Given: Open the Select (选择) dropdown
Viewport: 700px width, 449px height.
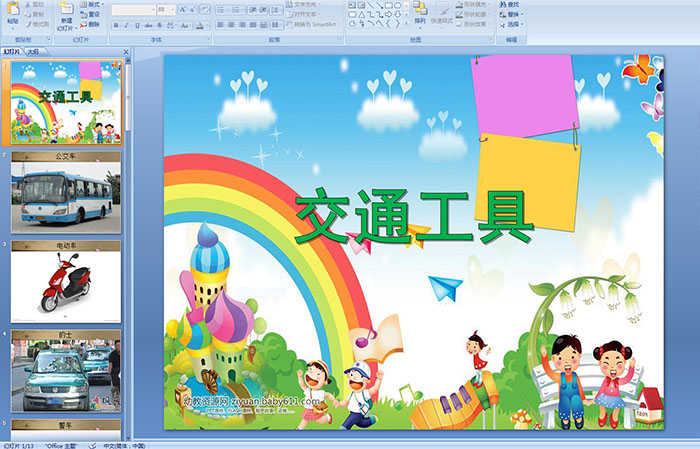Looking at the screenshot, I should [x=511, y=24].
